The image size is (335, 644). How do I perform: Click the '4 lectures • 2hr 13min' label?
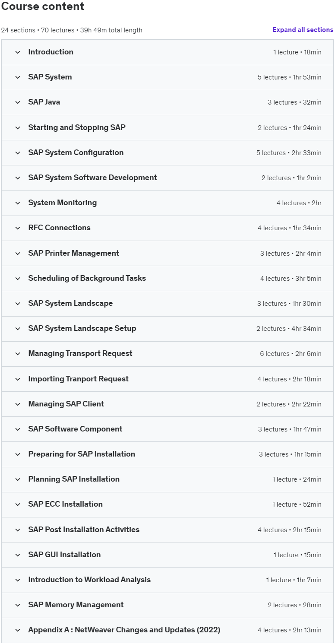click(290, 630)
